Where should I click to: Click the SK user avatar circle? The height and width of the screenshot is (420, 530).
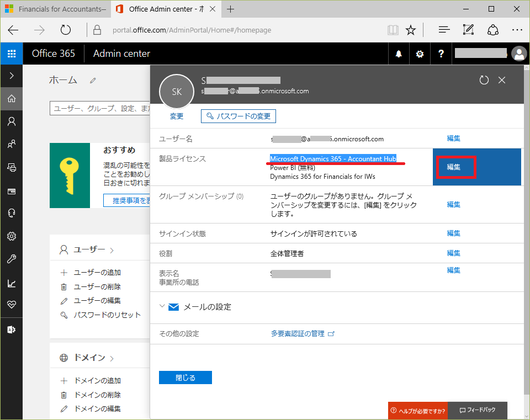(x=177, y=92)
